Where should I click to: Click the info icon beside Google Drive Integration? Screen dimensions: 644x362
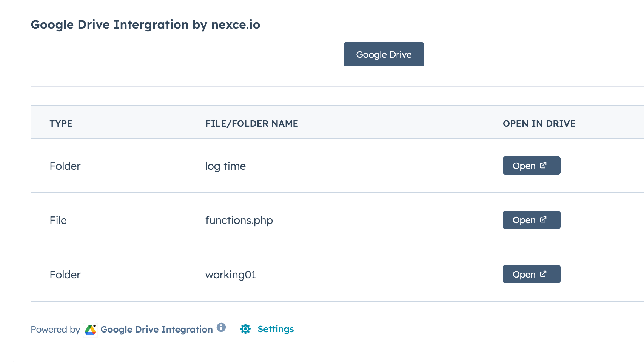[x=221, y=327]
